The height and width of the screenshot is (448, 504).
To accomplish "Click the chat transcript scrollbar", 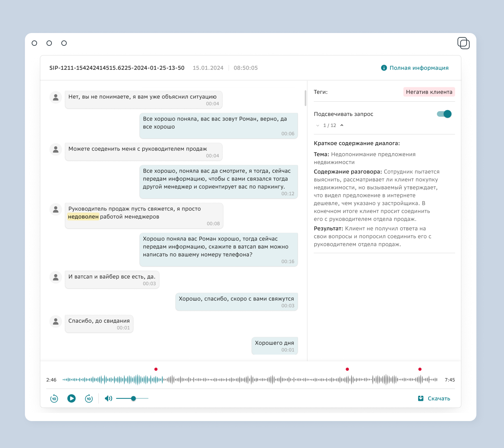I will pos(305,98).
